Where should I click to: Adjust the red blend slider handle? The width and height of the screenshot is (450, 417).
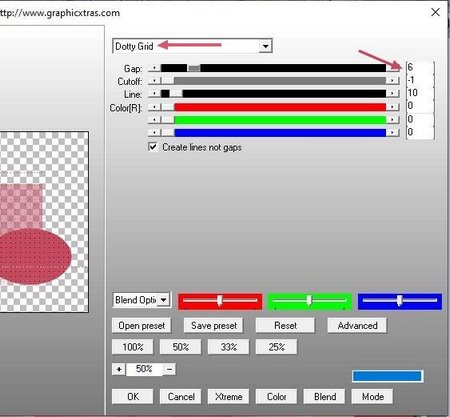pyautogui.click(x=219, y=300)
